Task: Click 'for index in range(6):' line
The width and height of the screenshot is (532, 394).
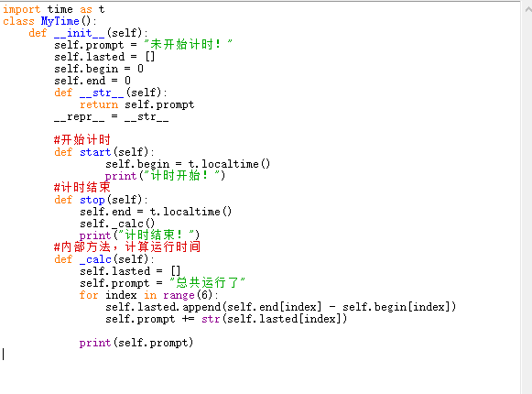Action: 149,295
